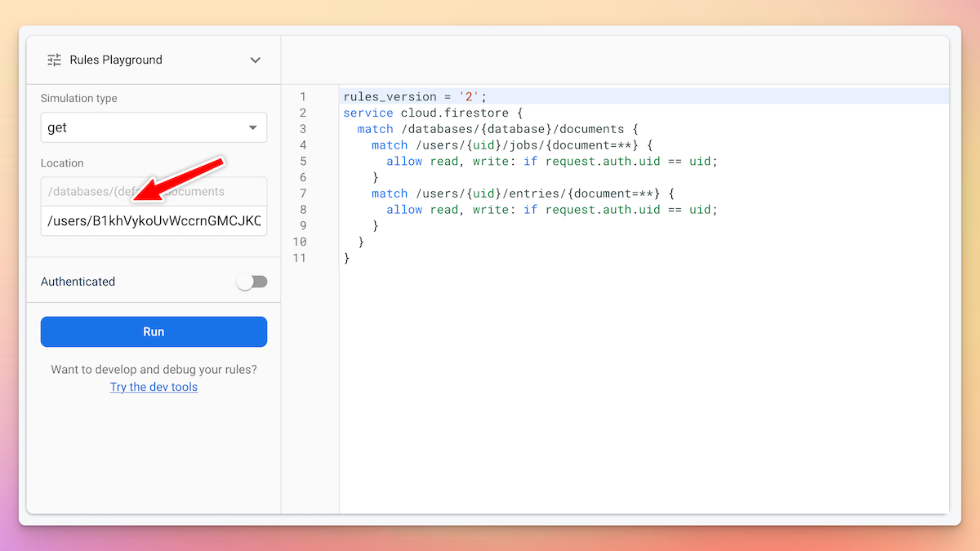Enable the Authenticated toggle switch

[252, 282]
